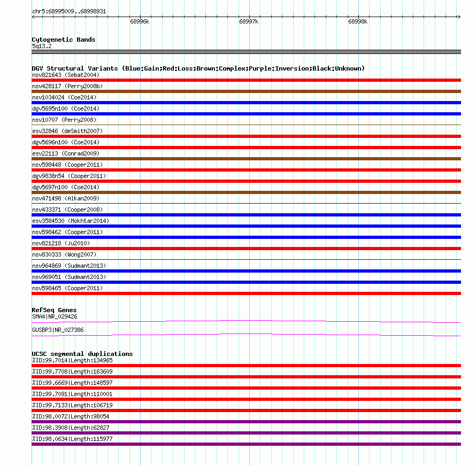Click the SMA4|NR_029426 gene label

point(55,316)
